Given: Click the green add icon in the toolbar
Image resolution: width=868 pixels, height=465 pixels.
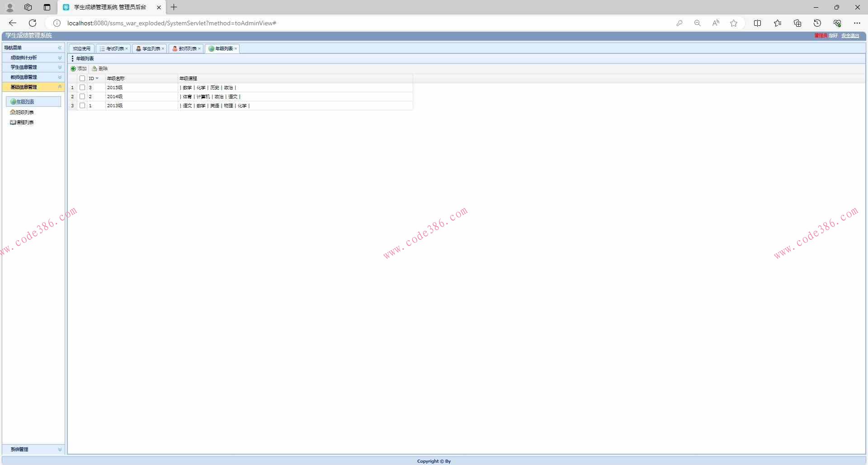Looking at the screenshot, I should pyautogui.click(x=73, y=69).
